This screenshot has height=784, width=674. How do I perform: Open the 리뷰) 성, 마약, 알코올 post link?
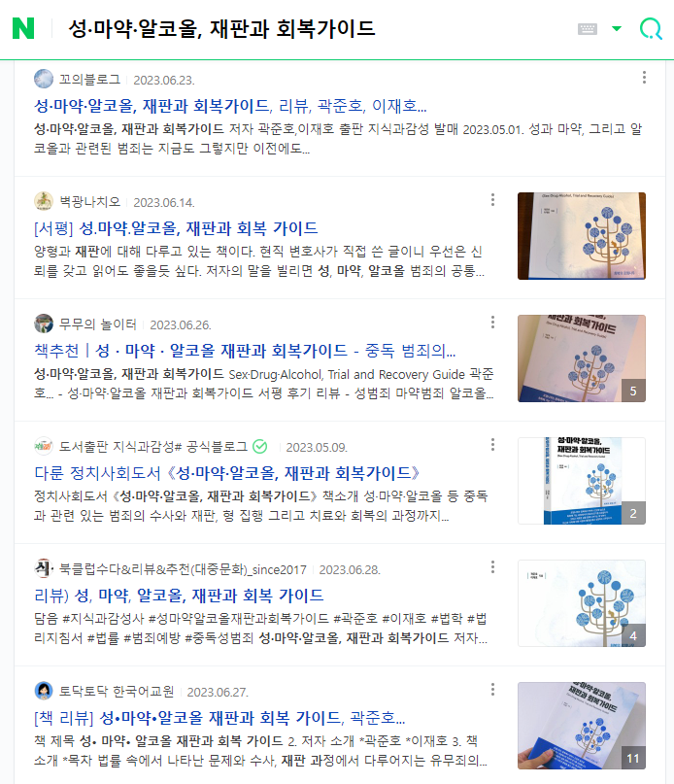(179, 596)
